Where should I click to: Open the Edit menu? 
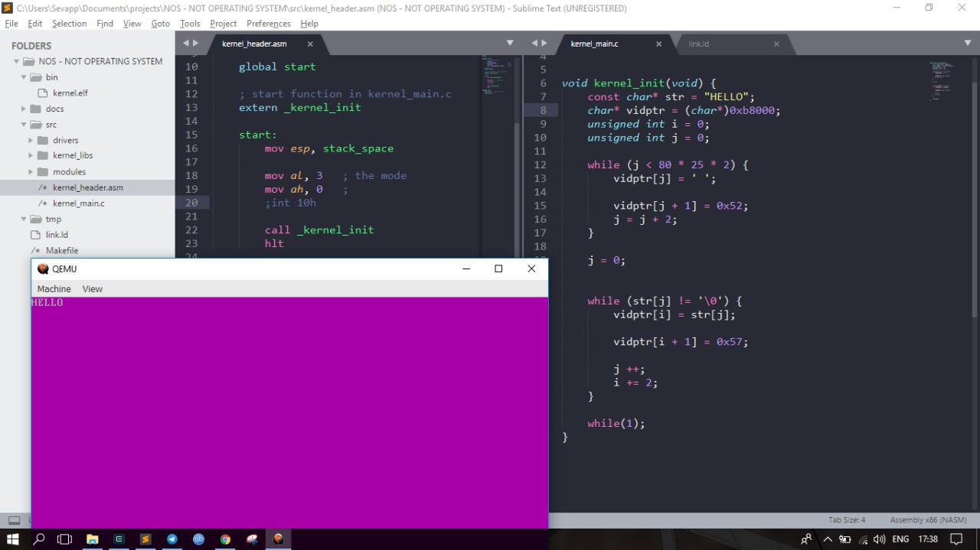(x=35, y=24)
